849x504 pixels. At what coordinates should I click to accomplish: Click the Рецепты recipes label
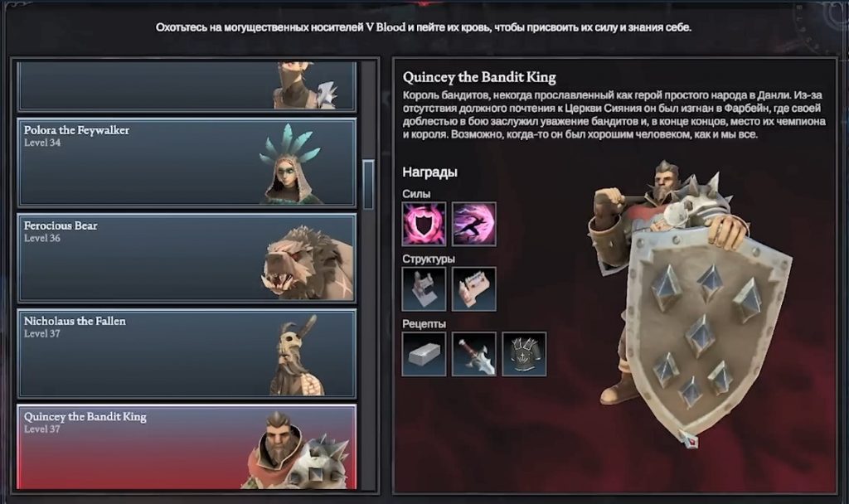(x=424, y=324)
